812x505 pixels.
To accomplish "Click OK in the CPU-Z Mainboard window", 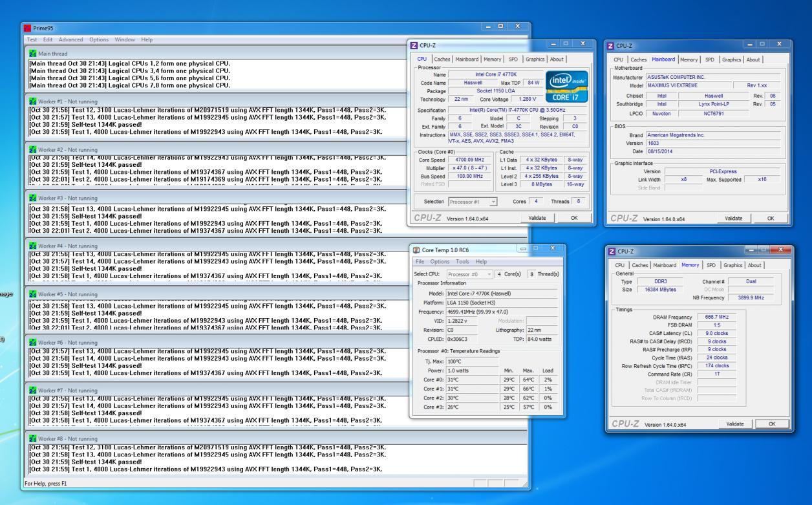I will click(x=769, y=219).
